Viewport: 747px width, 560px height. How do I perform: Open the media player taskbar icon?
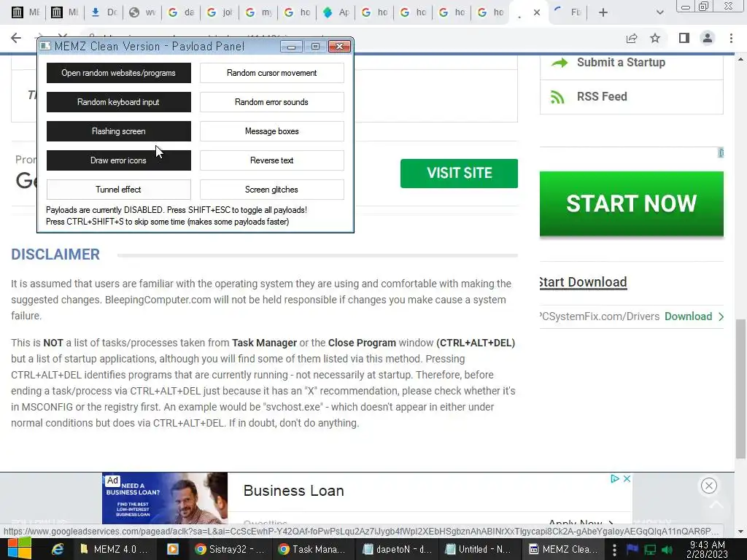point(172,549)
